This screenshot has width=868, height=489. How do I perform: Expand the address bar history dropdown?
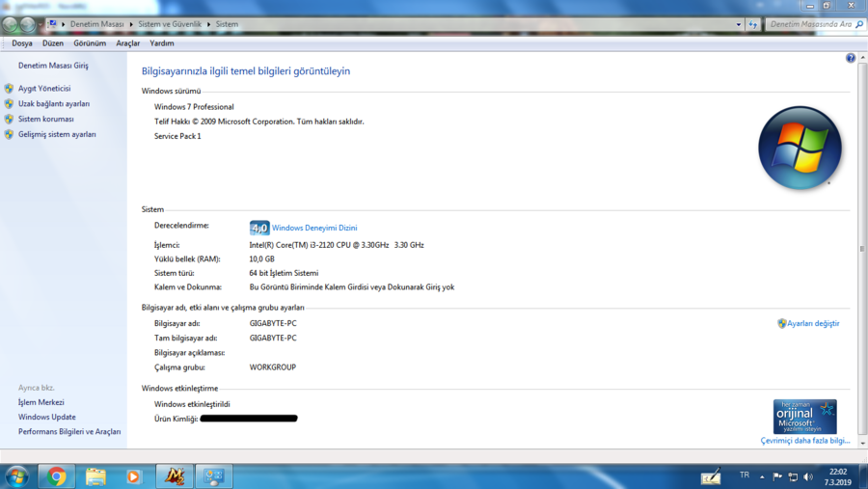(x=739, y=24)
